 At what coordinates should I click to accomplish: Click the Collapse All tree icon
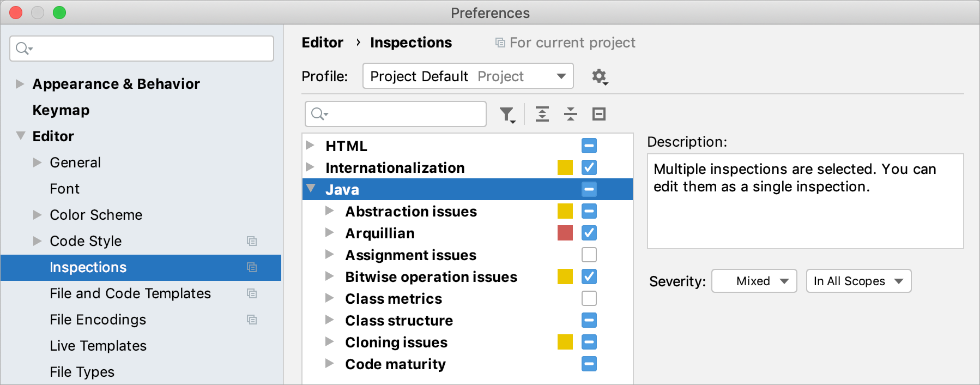[571, 114]
